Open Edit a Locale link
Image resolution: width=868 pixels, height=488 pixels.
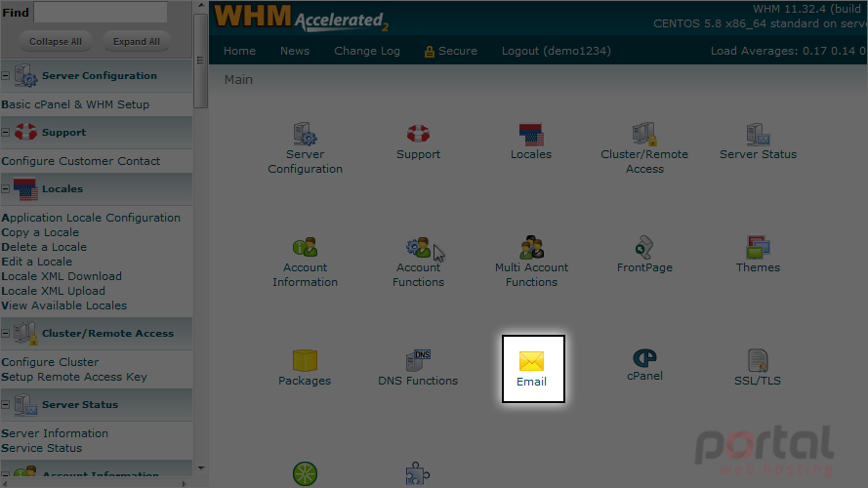36,262
